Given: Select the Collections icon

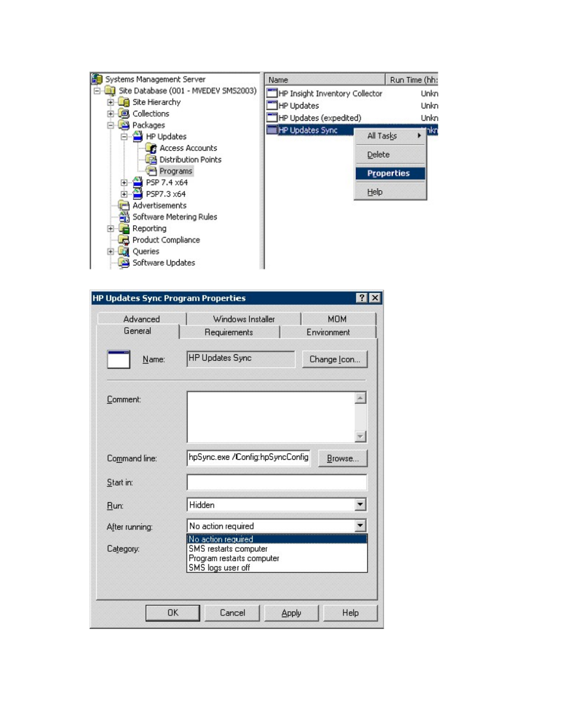Looking at the screenshot, I should point(124,114).
